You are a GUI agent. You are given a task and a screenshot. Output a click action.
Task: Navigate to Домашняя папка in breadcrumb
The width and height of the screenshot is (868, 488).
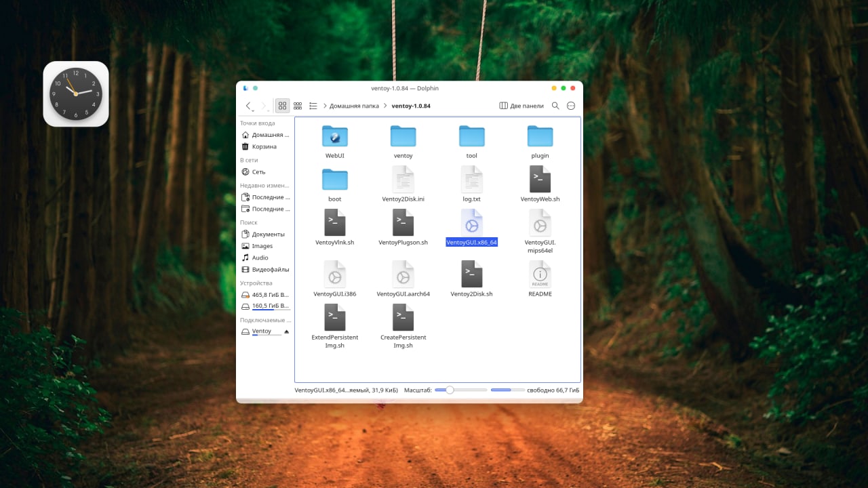pos(354,106)
